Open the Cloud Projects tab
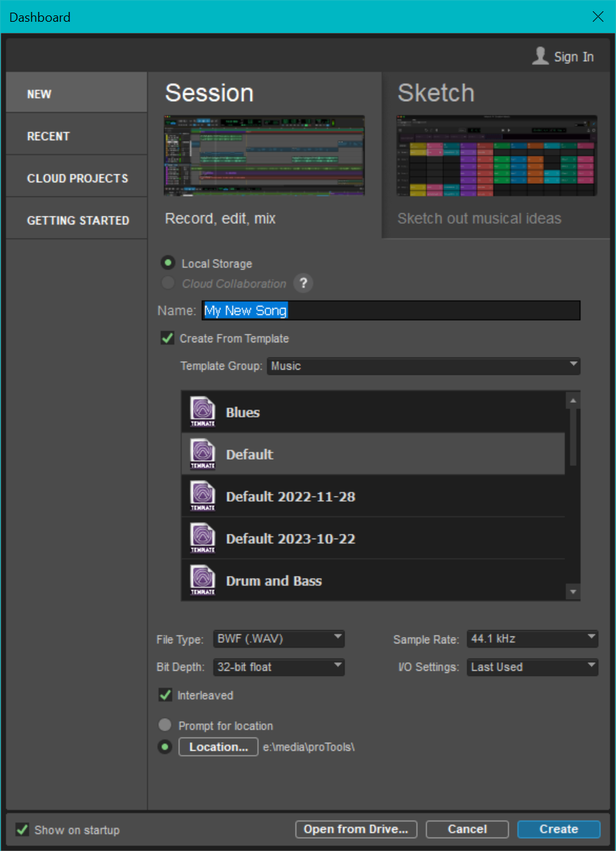This screenshot has width=616, height=851. (76, 178)
